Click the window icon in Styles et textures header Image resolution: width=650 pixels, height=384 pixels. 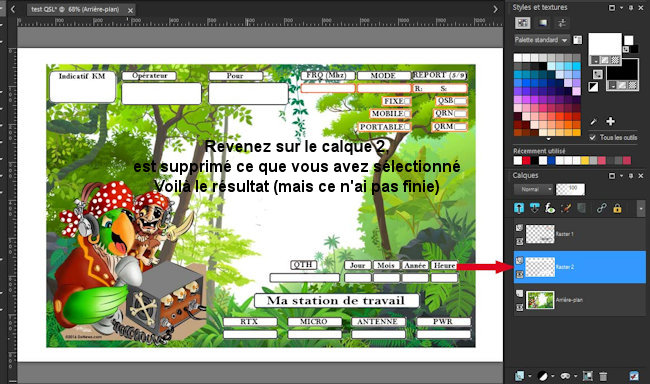[612, 8]
